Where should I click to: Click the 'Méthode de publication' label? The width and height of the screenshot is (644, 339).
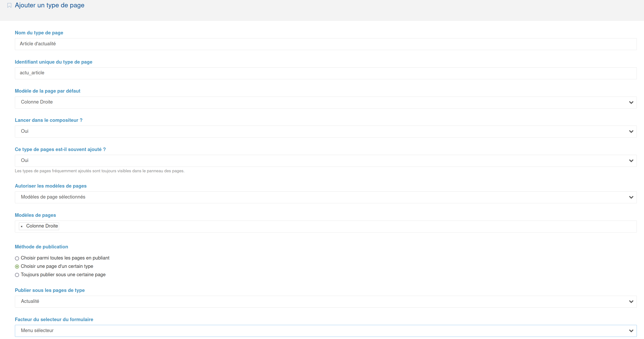(x=41, y=247)
